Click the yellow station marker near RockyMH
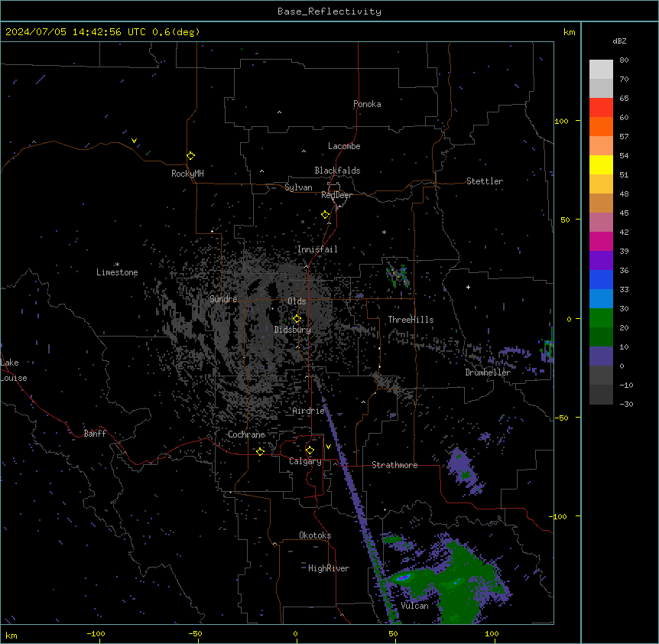The width and height of the screenshot is (659, 644). [x=190, y=156]
